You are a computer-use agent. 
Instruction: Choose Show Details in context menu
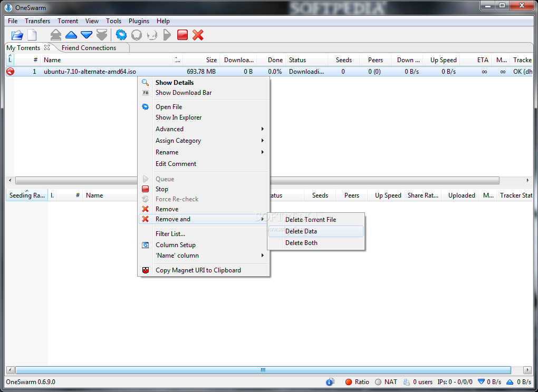[204, 83]
